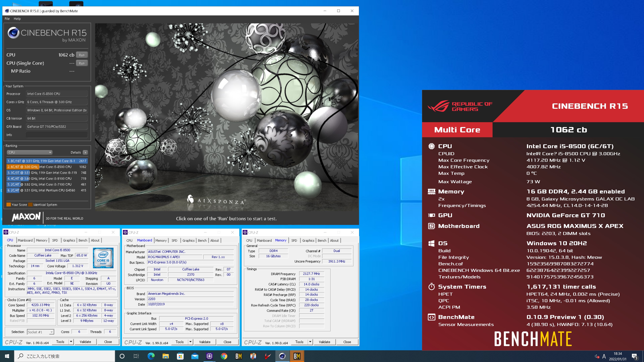
Task: Open ranking Details arrow button
Action: click(x=85, y=152)
